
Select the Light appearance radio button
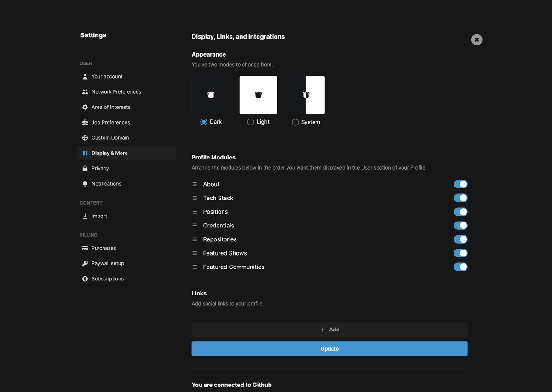[x=251, y=122]
